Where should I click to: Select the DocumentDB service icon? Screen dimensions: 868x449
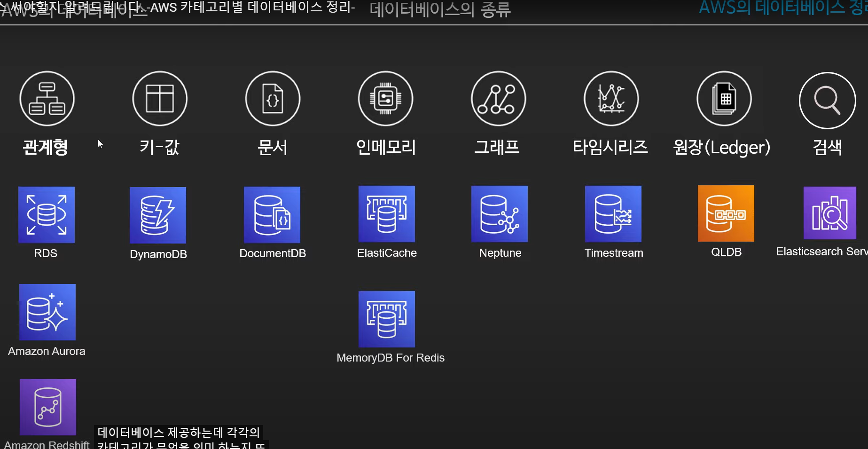click(272, 214)
